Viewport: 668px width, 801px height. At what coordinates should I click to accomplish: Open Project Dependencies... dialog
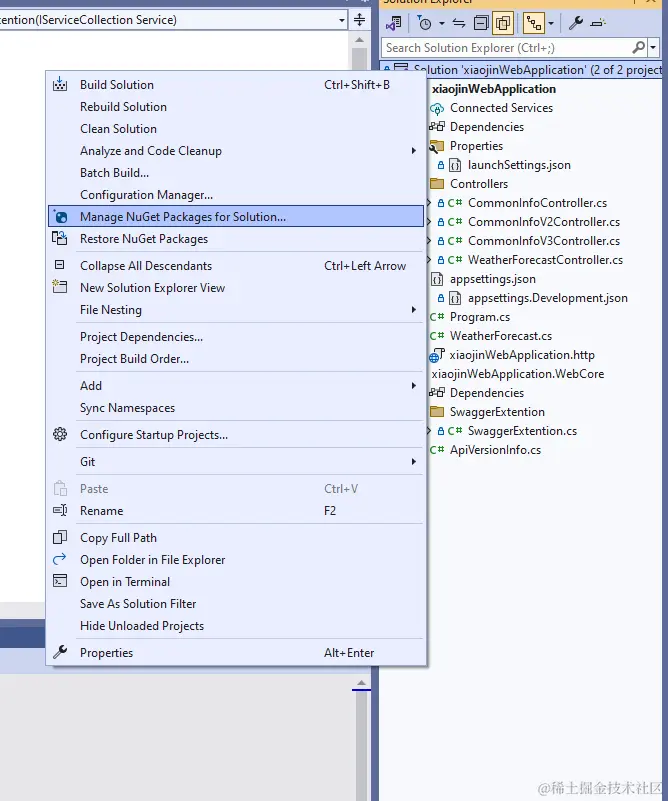click(236, 337)
